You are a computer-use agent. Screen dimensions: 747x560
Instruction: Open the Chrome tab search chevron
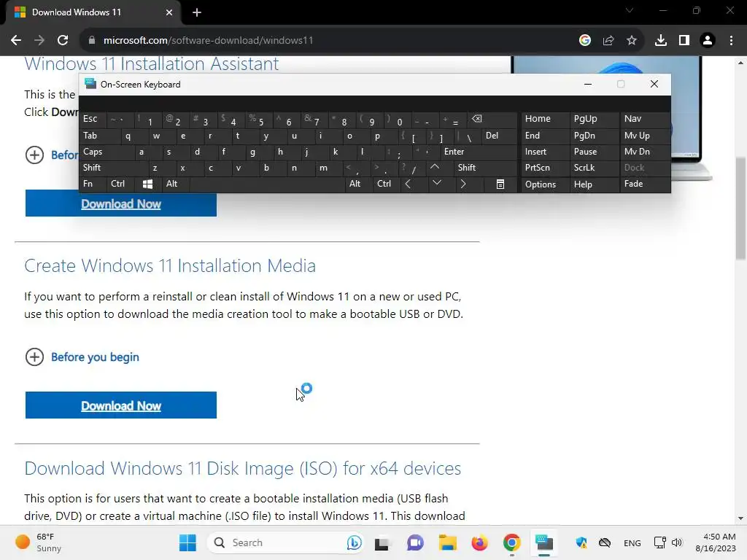(630, 10)
